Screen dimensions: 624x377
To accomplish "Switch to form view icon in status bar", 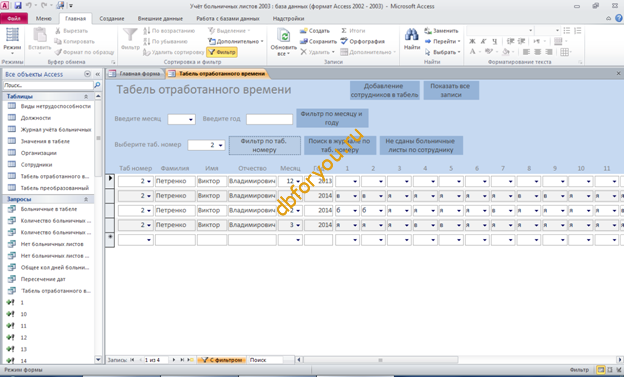I will click(x=601, y=370).
